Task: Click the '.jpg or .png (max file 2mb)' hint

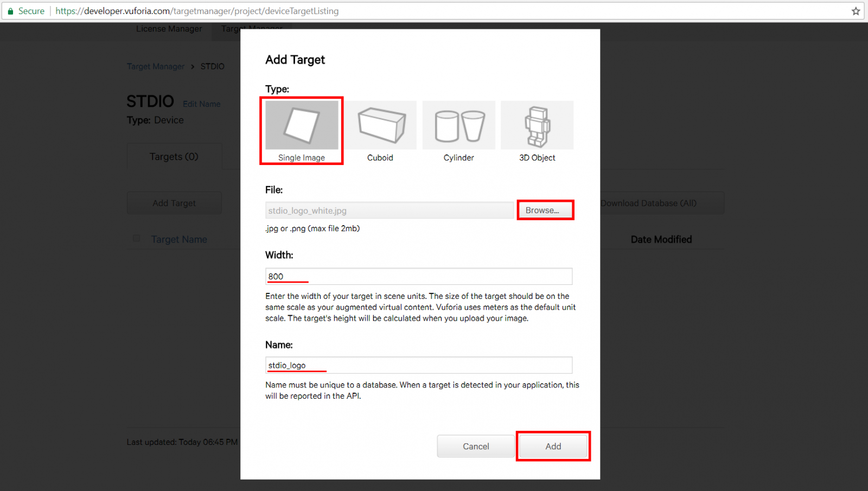Action: pos(312,228)
